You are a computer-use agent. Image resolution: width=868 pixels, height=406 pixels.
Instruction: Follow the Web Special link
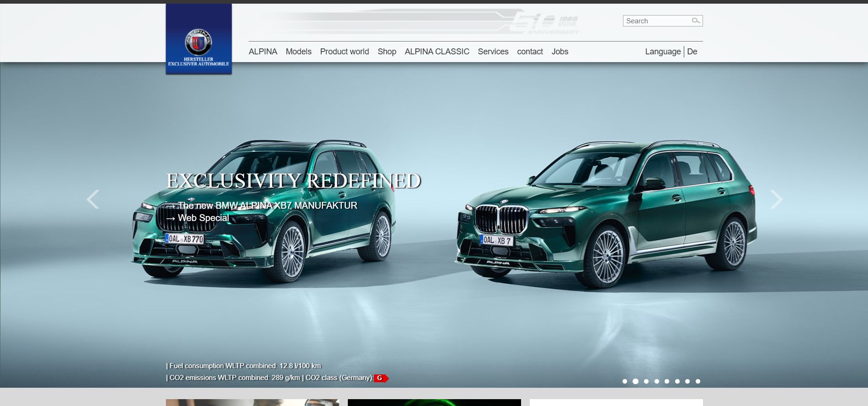pyautogui.click(x=203, y=218)
